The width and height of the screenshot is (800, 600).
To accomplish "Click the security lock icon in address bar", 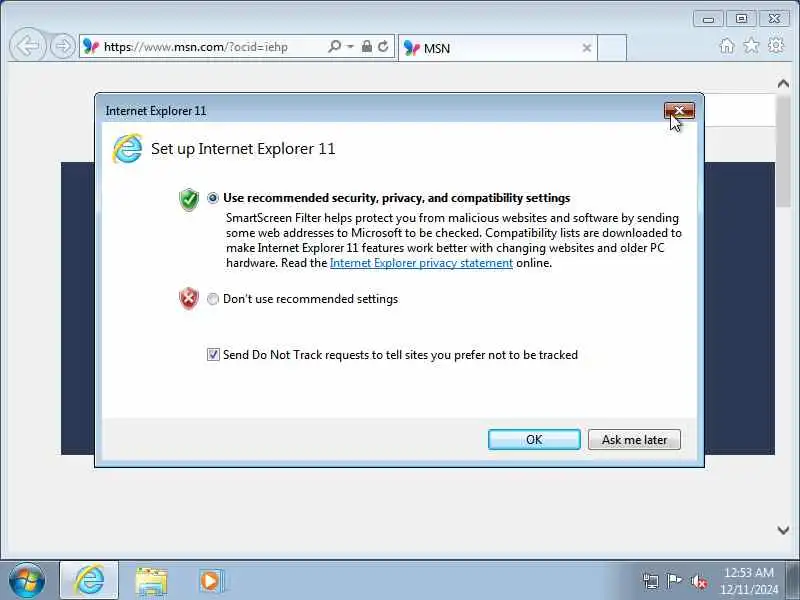I will coord(366,46).
